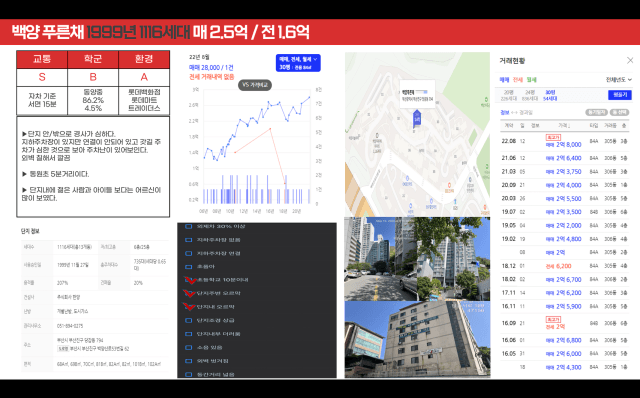
Task: Open the bottom photo of the gray building
Action: point(417,339)
